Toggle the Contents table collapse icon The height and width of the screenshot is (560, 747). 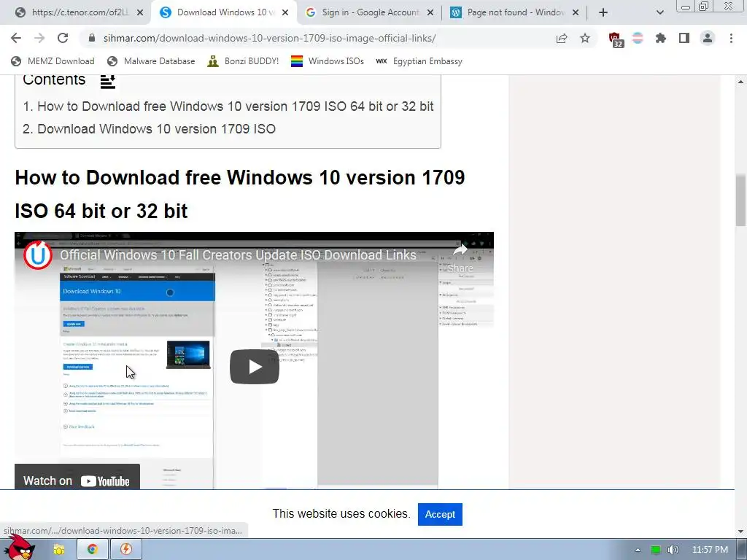click(x=108, y=82)
